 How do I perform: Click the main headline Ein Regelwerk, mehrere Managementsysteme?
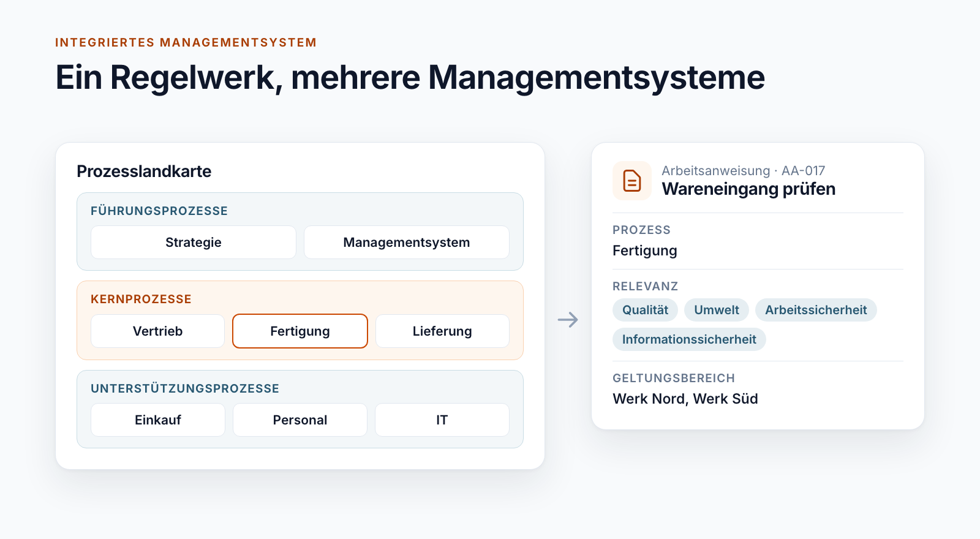coord(410,78)
